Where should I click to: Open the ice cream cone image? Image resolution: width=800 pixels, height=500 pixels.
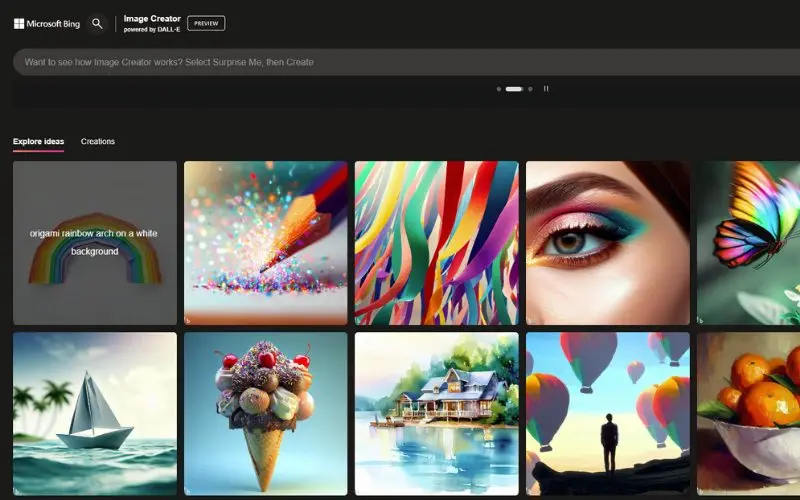[x=266, y=414]
